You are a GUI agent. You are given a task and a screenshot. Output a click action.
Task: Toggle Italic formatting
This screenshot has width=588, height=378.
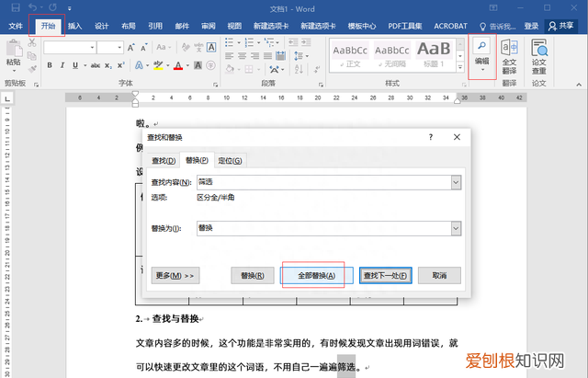[62, 65]
